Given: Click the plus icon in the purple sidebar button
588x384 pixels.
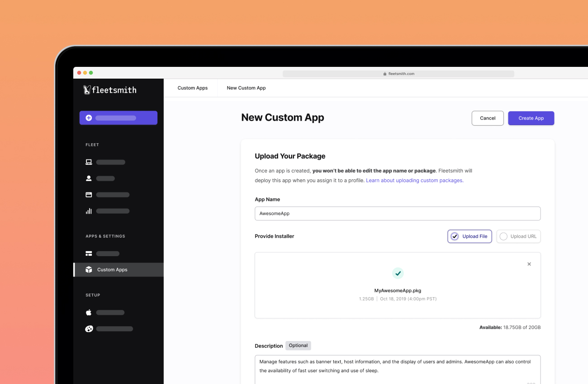Looking at the screenshot, I should (x=89, y=118).
